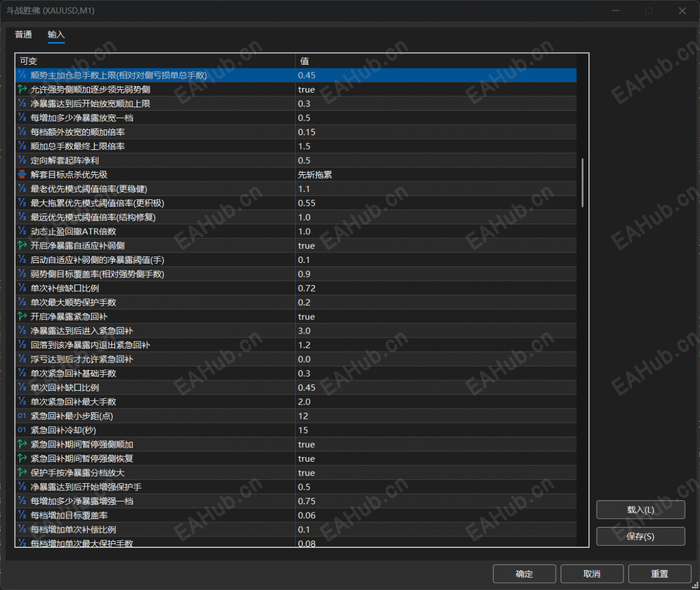
Task: Close the 斗战胜佛 dialog window
Action: (x=682, y=10)
